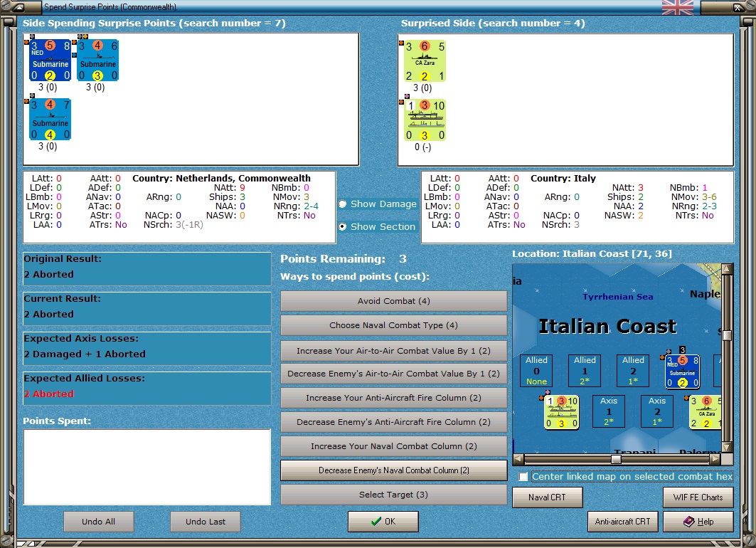Select the Submarine 3-4-7 counter
The image size is (756, 548).
click(50, 119)
